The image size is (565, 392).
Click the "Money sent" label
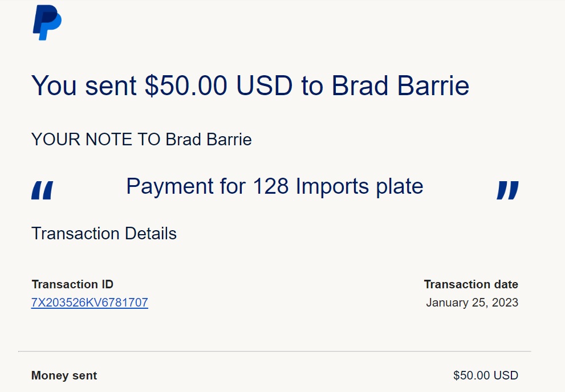click(64, 375)
